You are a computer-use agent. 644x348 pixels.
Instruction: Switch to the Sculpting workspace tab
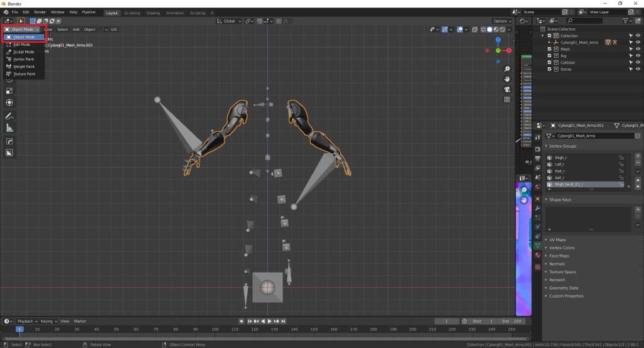click(132, 13)
